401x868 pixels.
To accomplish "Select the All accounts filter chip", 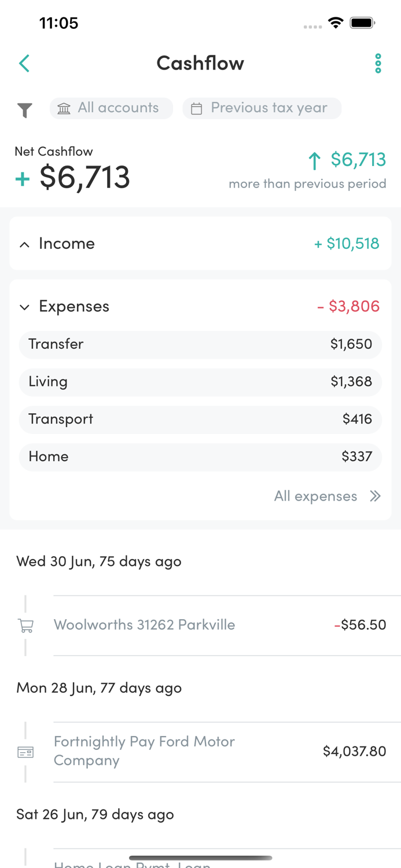I will point(111,108).
